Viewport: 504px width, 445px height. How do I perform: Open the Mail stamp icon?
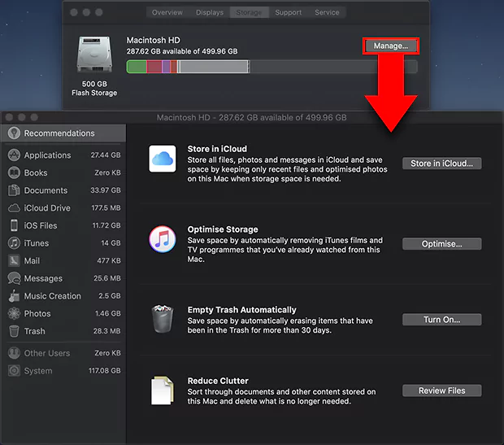[x=14, y=260]
